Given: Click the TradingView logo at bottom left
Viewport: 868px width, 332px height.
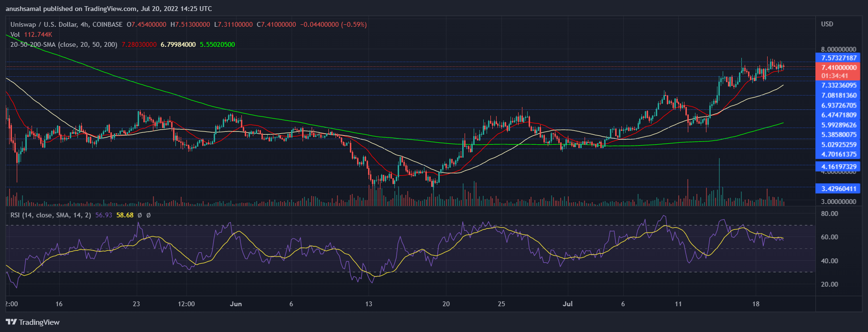Looking at the screenshot, I should coord(33,322).
